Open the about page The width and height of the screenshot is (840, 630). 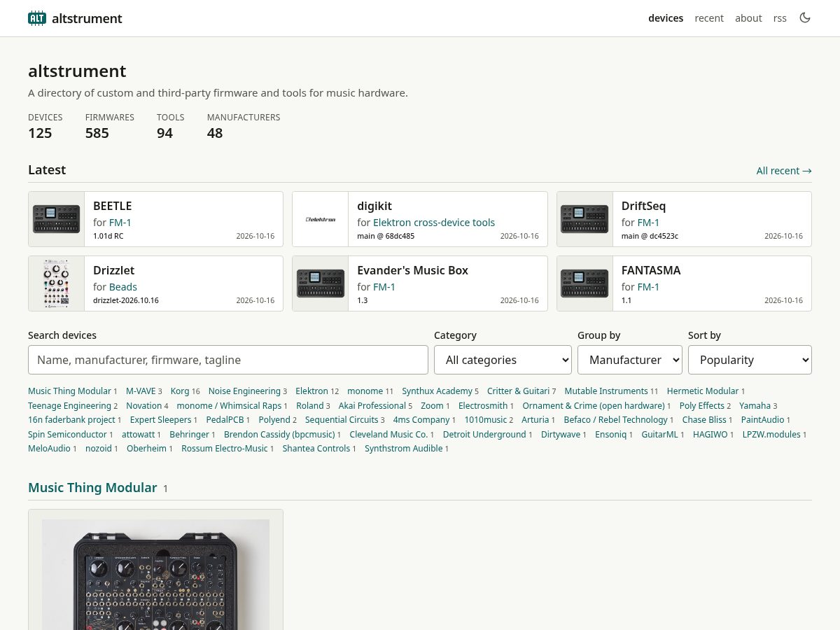point(748,18)
